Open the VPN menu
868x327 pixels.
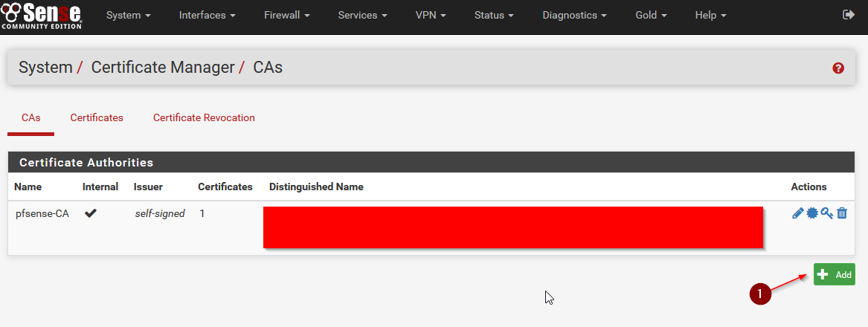tap(430, 16)
